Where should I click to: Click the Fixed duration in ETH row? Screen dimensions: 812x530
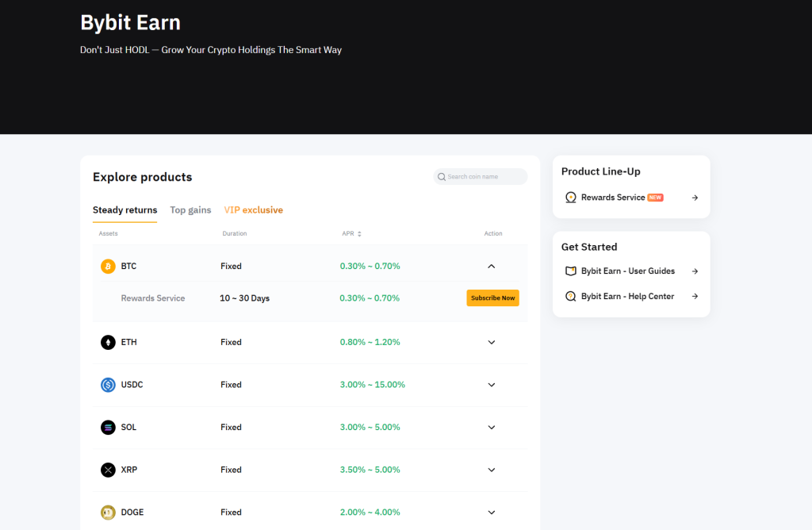[x=231, y=343]
